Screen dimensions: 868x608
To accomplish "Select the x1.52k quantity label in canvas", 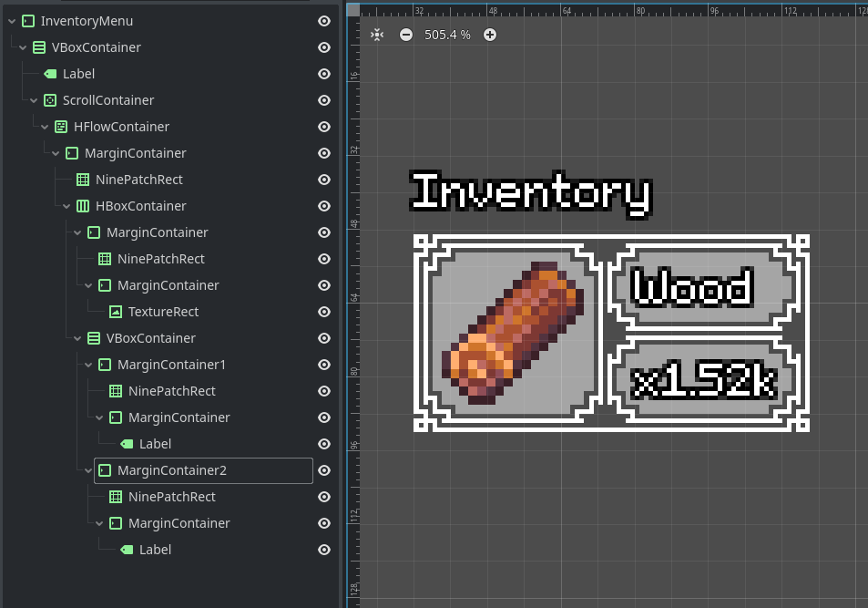I will 703,380.
